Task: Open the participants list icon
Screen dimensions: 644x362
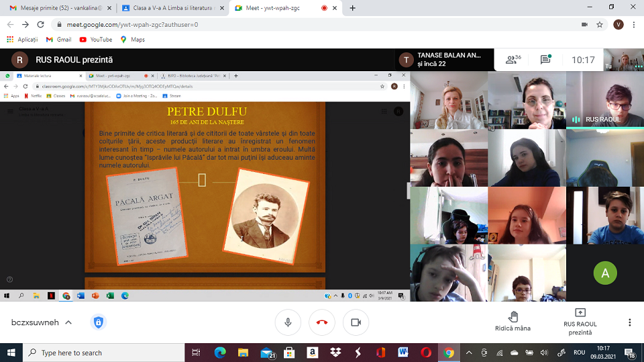Action: (x=515, y=60)
